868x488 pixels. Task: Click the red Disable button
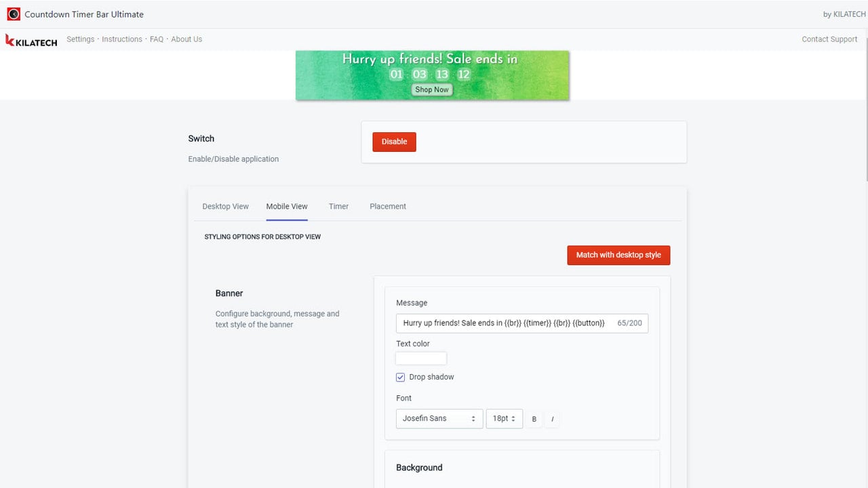click(x=394, y=142)
